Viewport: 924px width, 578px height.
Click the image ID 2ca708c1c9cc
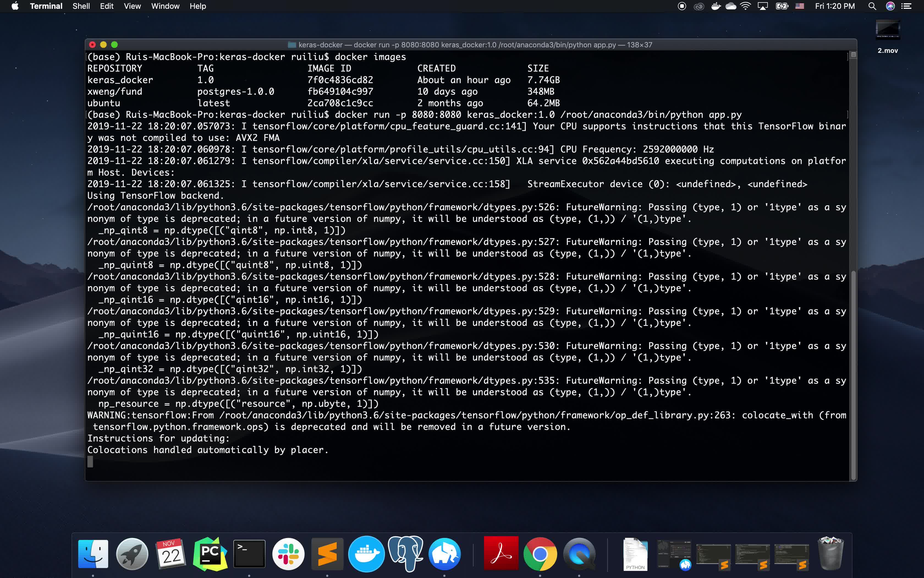coord(340,103)
